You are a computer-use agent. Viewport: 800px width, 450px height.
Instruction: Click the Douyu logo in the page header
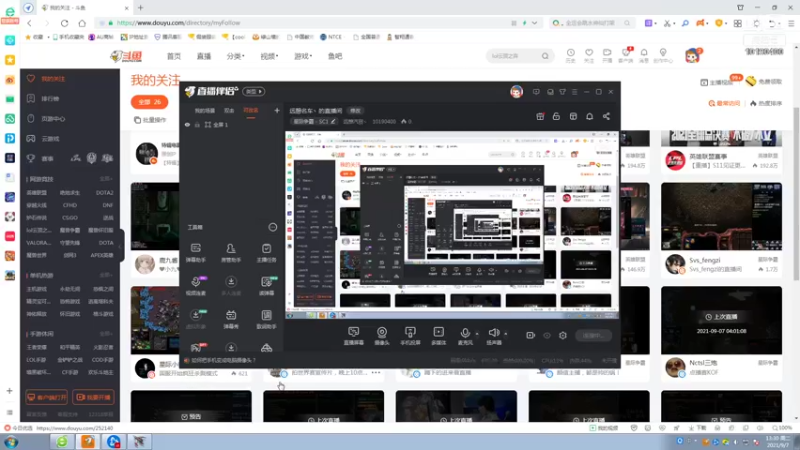pyautogui.click(x=127, y=56)
